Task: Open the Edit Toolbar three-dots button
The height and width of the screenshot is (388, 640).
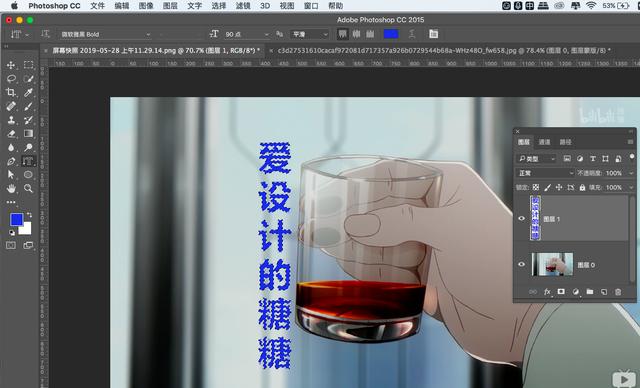Action: click(11, 202)
